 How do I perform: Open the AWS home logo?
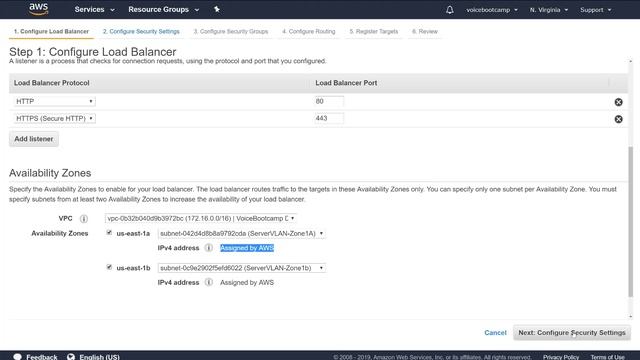point(39,9)
